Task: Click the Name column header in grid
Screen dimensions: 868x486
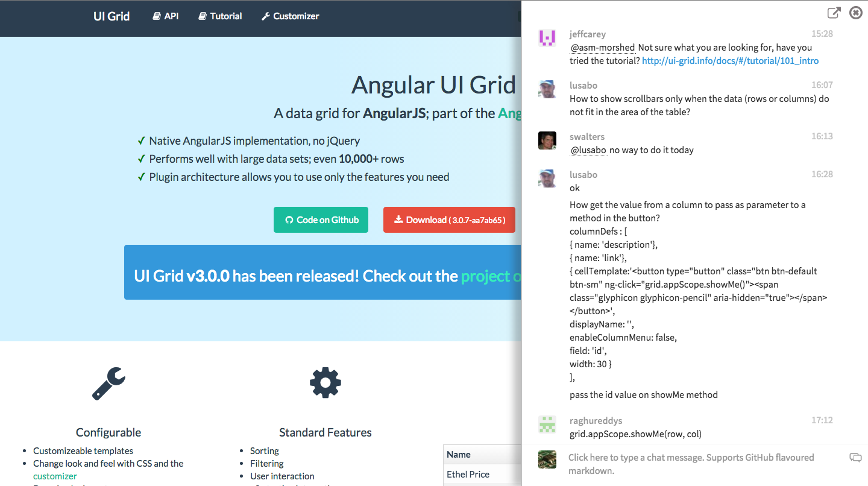Action: [x=482, y=455]
